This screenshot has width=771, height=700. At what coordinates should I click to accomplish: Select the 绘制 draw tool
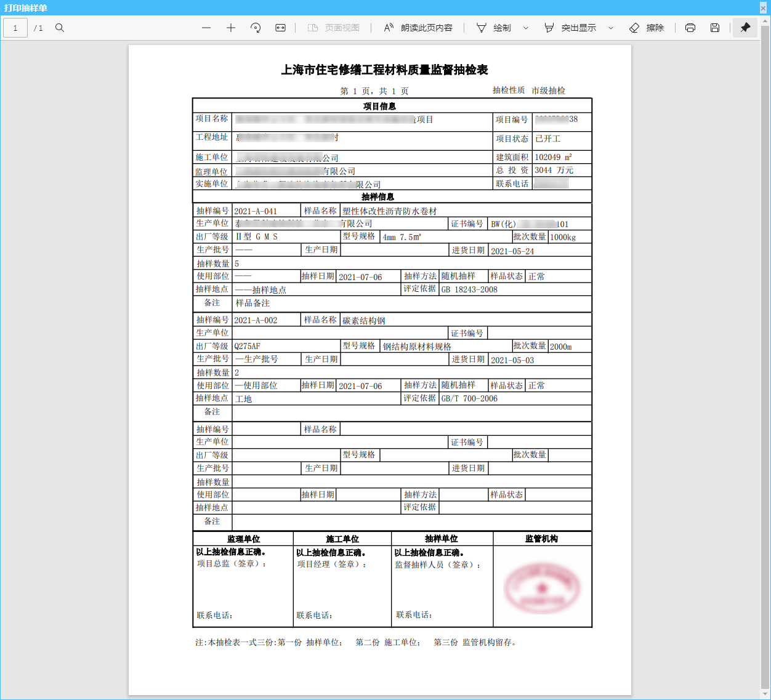pos(494,28)
